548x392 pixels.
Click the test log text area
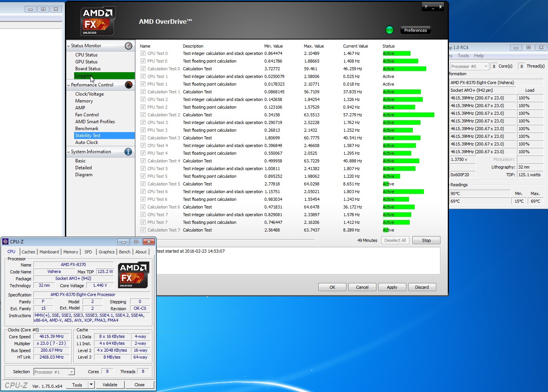coord(298,261)
